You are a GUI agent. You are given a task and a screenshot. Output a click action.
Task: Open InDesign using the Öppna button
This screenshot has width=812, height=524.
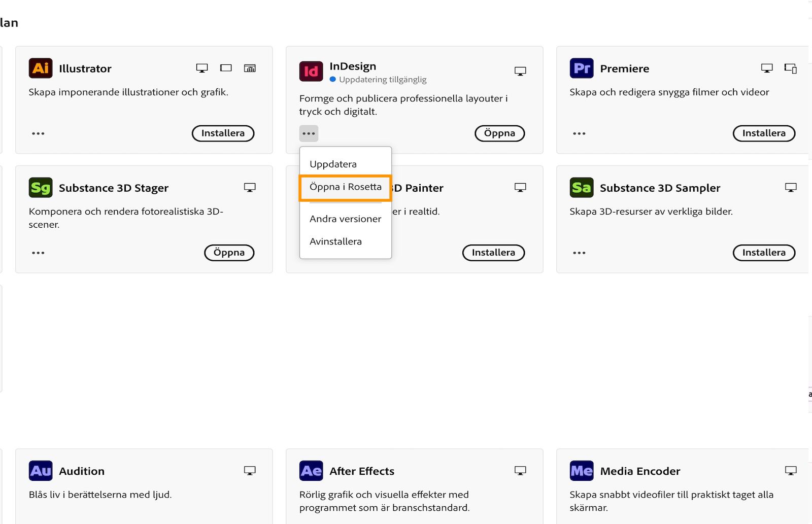point(499,133)
